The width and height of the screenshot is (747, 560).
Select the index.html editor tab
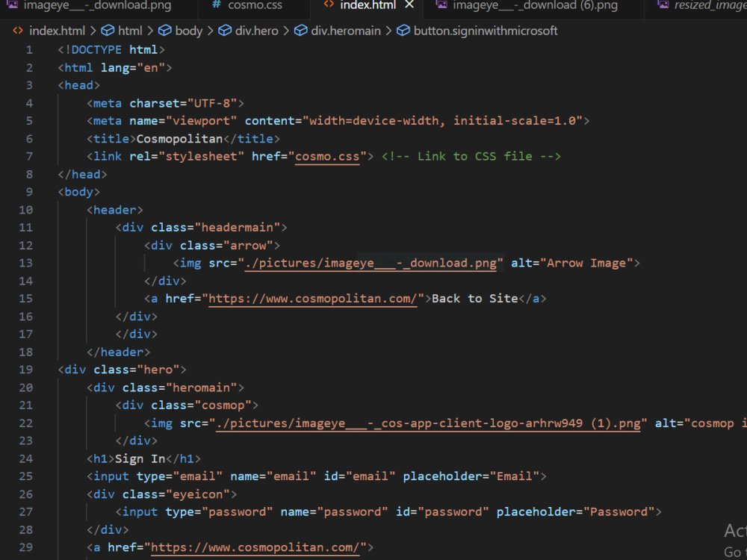[368, 6]
